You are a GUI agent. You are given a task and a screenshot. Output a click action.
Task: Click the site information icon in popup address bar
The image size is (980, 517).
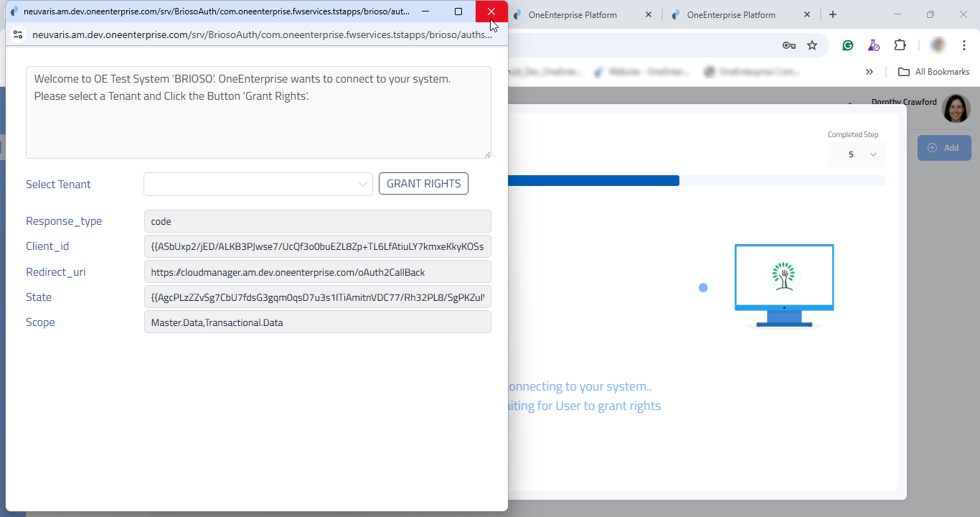coord(19,34)
